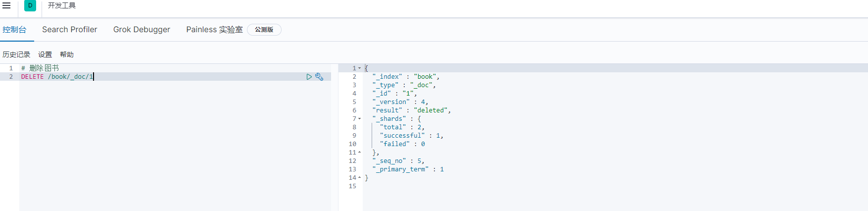The width and height of the screenshot is (868, 211).
Task: Click the "_primary_term" : 1 line
Action: point(408,169)
